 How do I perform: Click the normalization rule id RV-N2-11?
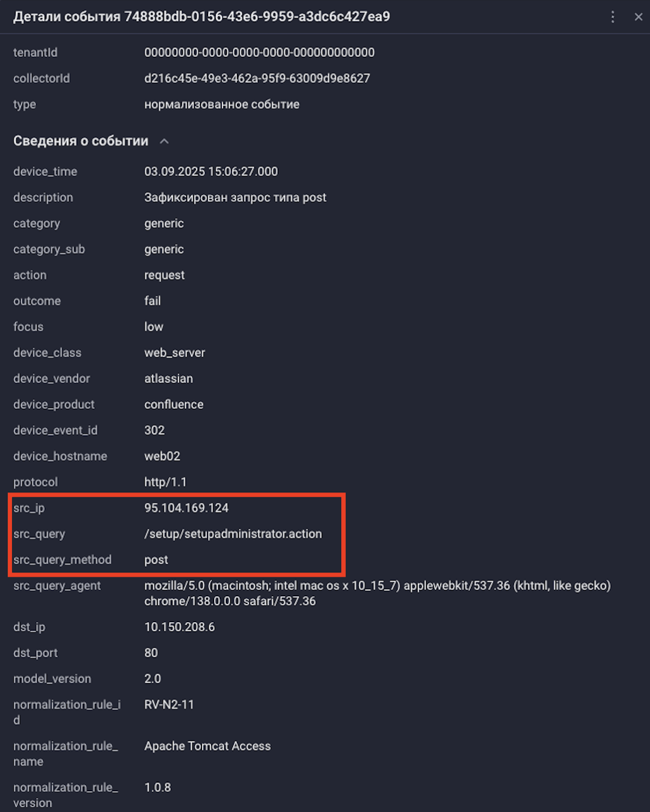[169, 705]
